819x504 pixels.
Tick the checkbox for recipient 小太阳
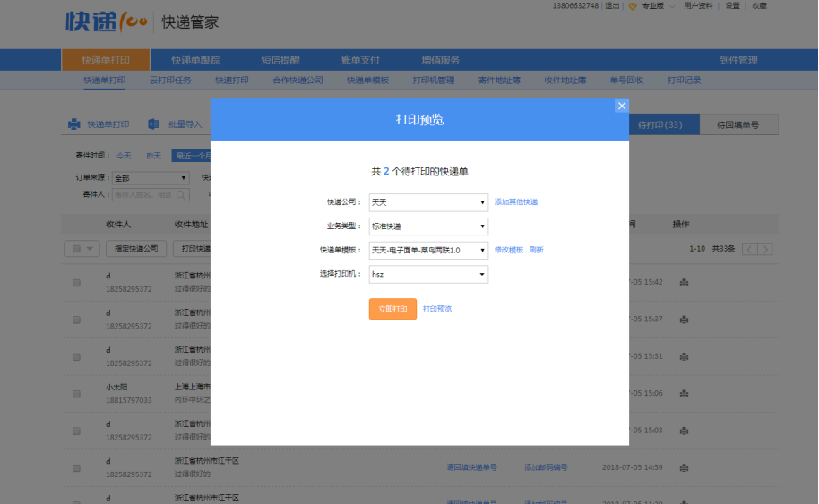[76, 394]
